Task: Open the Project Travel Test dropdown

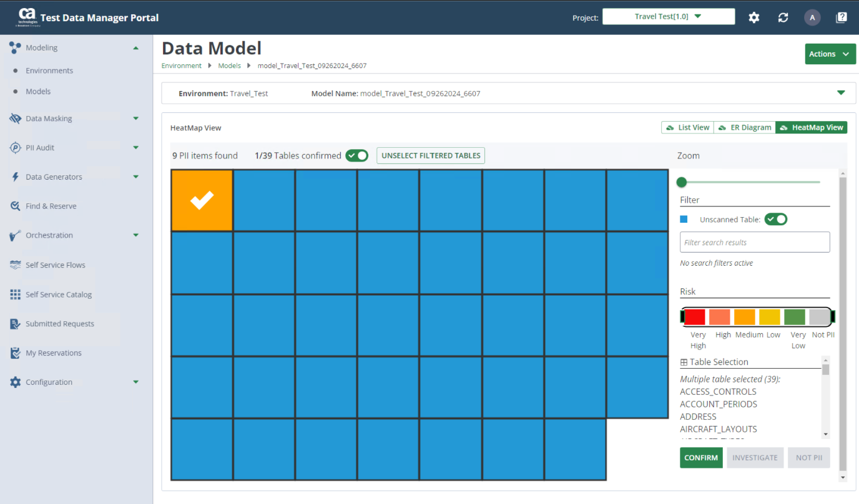Action: tap(668, 17)
